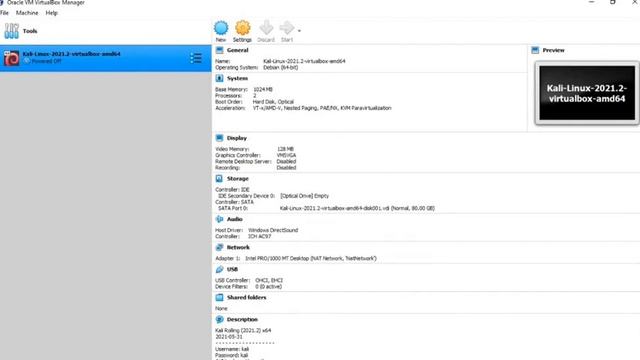This screenshot has width=640, height=360.
Task: Click the Shared folders icon
Action: 219,298
